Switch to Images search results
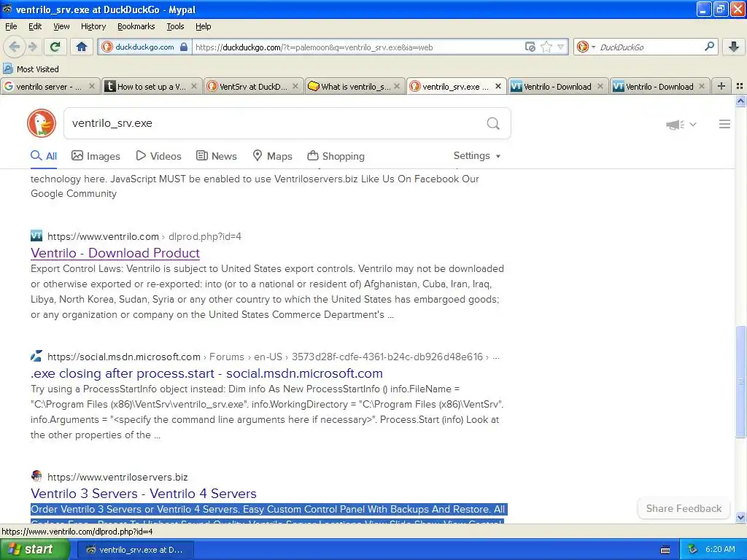This screenshot has width=747, height=560. click(96, 156)
